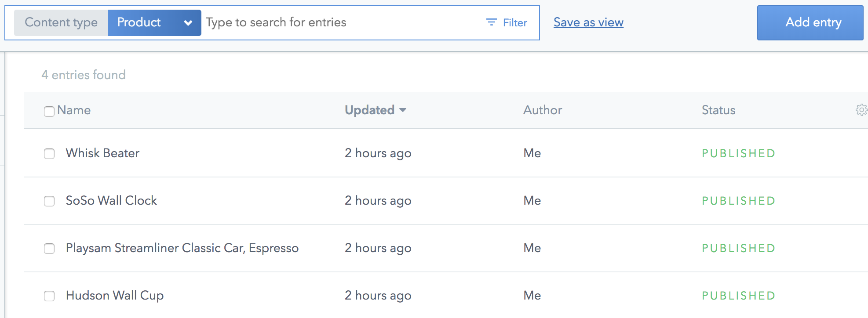Select the SoSo Wall Clock checkbox
Image resolution: width=868 pixels, height=318 pixels.
(49, 201)
